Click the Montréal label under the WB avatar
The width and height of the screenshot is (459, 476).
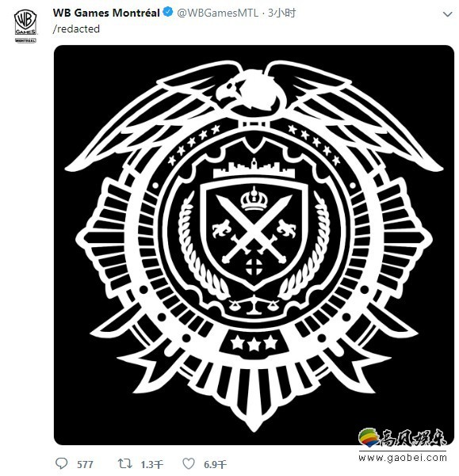click(25, 40)
